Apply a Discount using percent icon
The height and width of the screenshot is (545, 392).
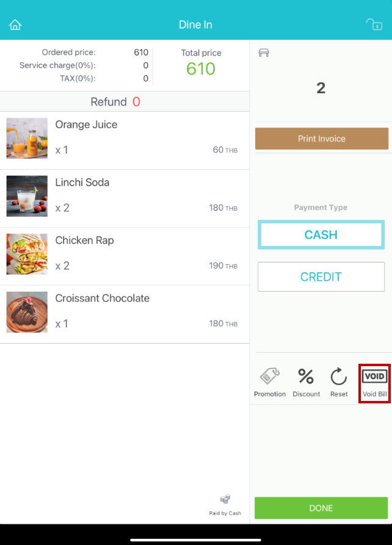point(305,377)
